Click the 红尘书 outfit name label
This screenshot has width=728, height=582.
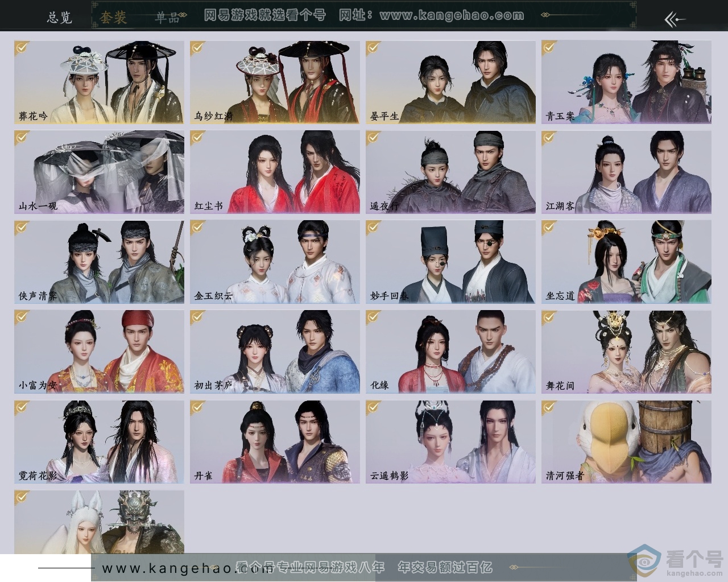209,206
